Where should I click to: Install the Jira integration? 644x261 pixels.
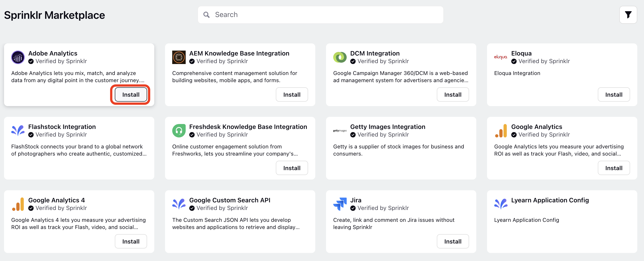coord(453,241)
